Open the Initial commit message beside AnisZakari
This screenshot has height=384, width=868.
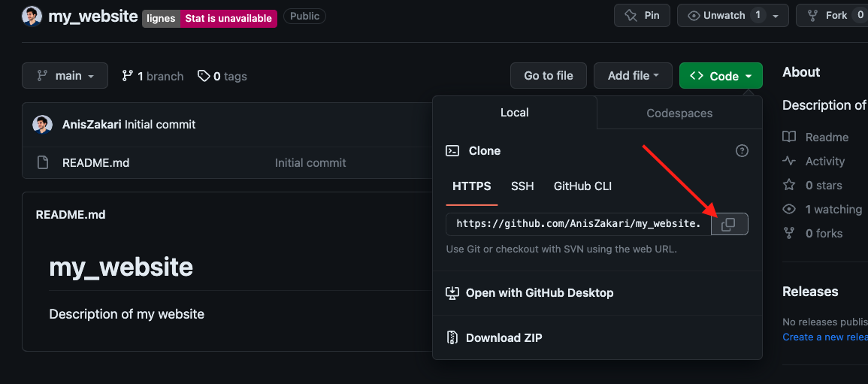[x=160, y=125]
